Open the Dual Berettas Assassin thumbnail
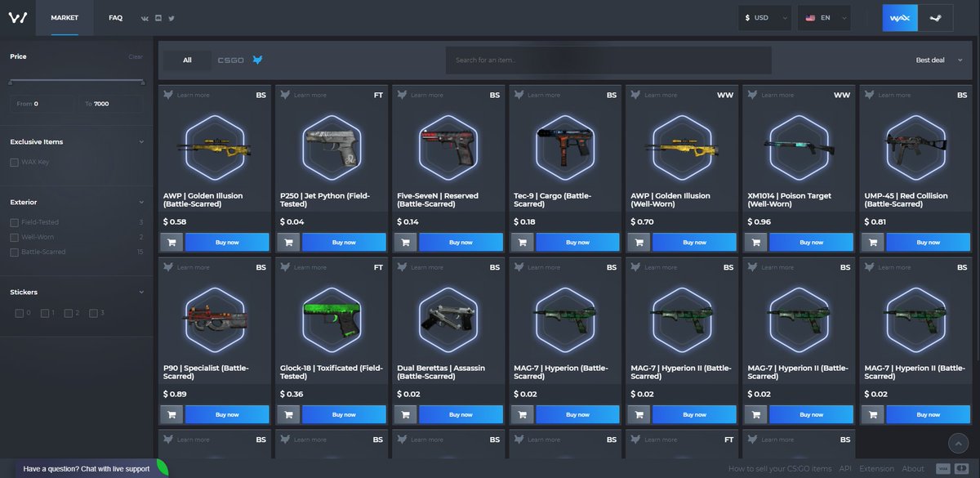Screen dimensions: 980x478 point(447,319)
